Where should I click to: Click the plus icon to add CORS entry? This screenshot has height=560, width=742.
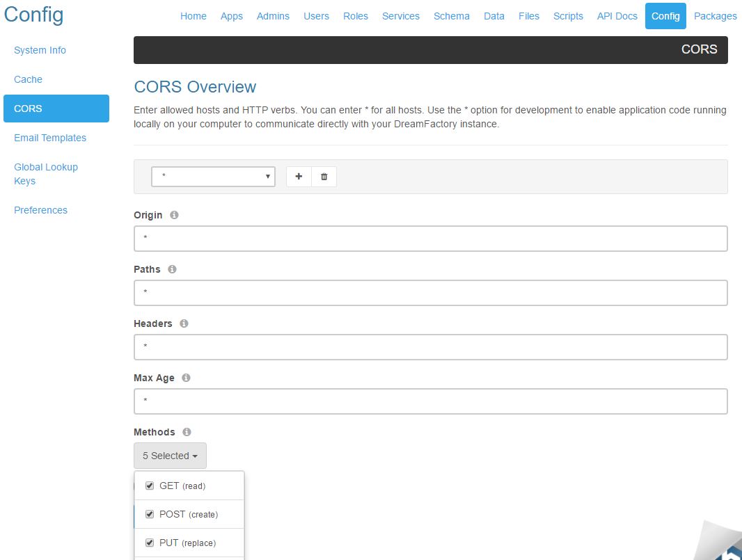(x=299, y=177)
